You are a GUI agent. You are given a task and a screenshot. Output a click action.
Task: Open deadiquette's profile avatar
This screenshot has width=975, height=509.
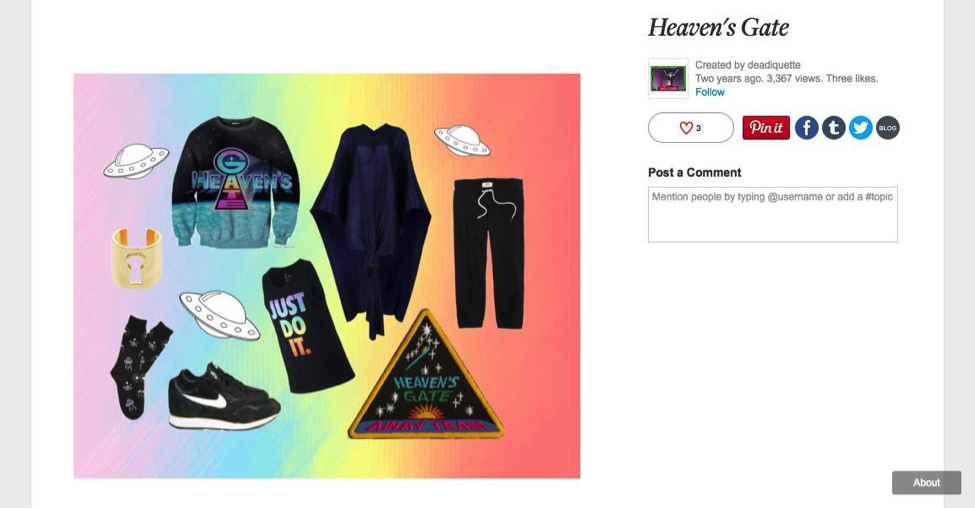(x=668, y=78)
